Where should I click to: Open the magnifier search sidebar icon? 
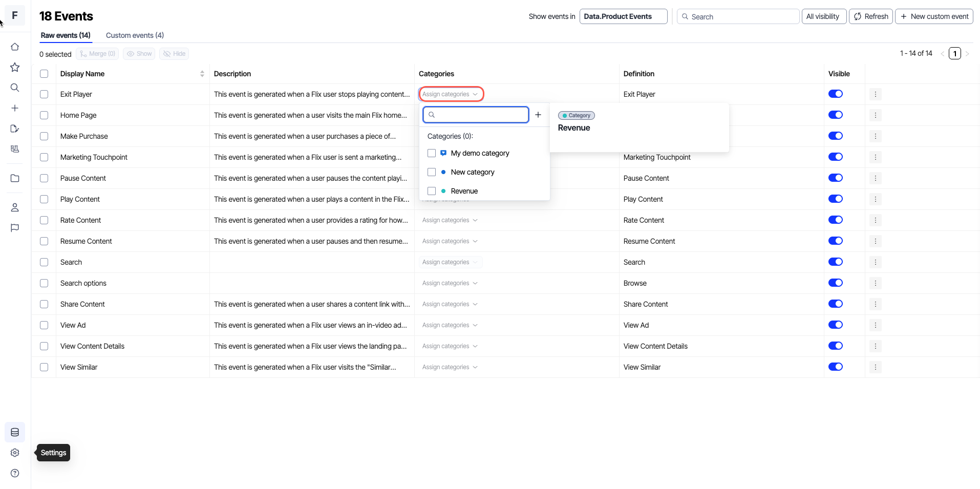coord(15,88)
